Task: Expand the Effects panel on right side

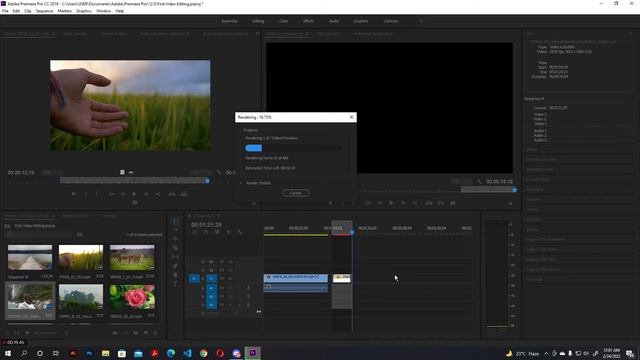Action: 532,149
